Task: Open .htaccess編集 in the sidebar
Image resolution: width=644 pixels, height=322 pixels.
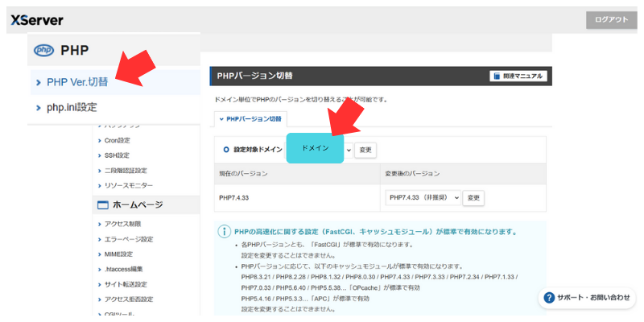Action: [x=124, y=270]
